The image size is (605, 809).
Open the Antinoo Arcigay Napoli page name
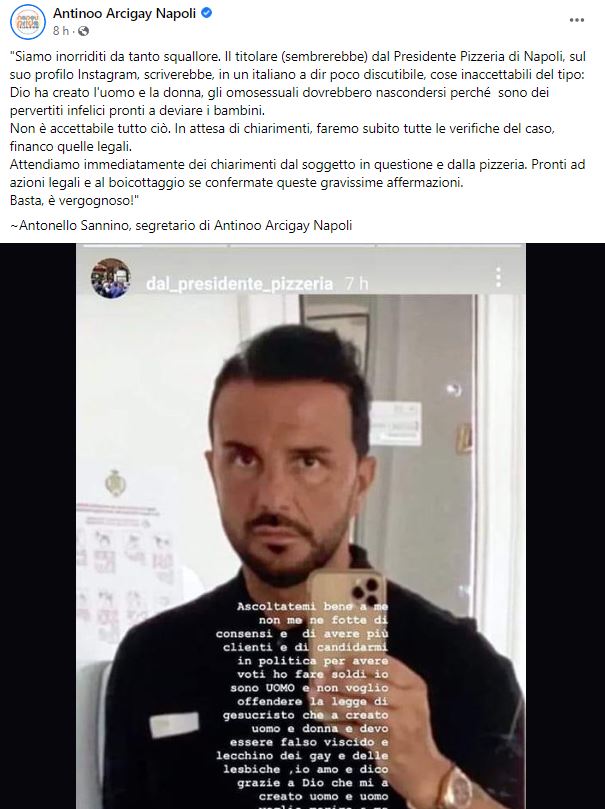pyautogui.click(x=124, y=13)
